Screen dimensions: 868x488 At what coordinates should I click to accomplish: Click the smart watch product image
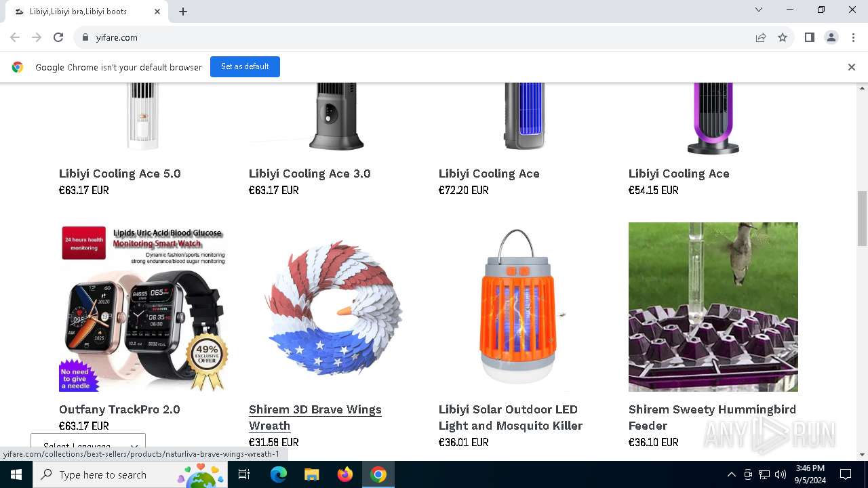coord(144,307)
